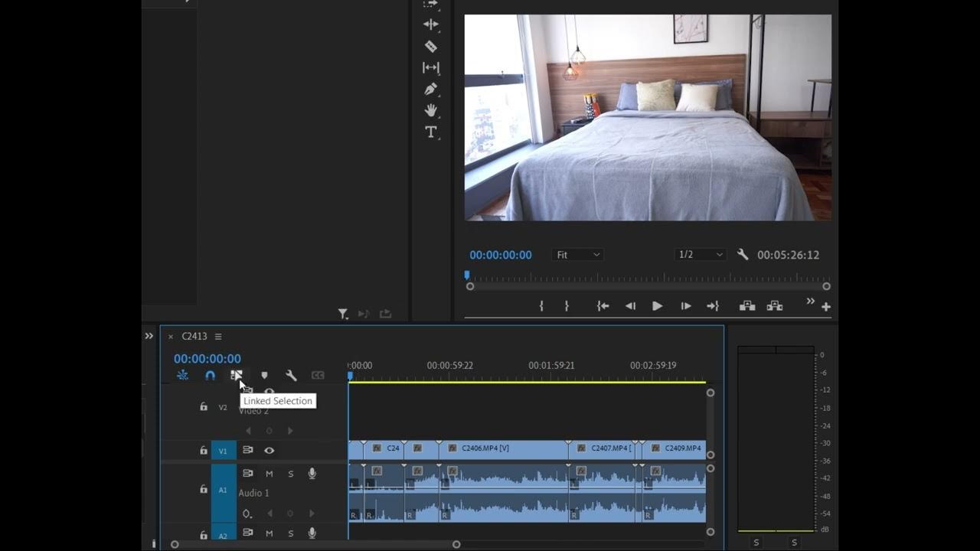The image size is (980, 551).
Task: Toggle A1 track targeting
Action: (x=224, y=490)
